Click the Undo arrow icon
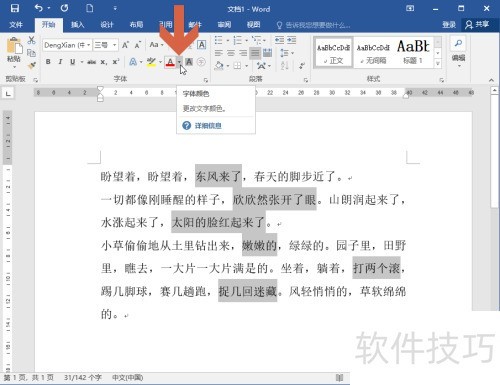Viewport: 500px width, 385px height. 39,8
